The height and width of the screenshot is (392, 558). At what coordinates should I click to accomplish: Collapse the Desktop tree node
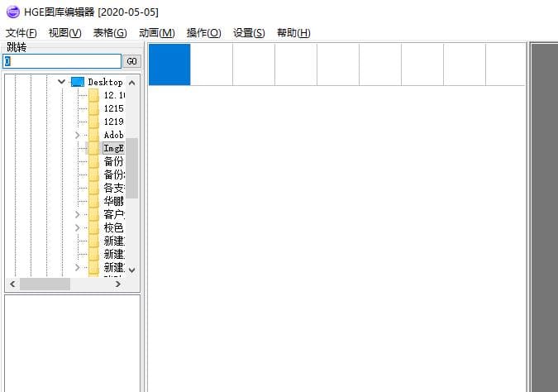(61, 82)
